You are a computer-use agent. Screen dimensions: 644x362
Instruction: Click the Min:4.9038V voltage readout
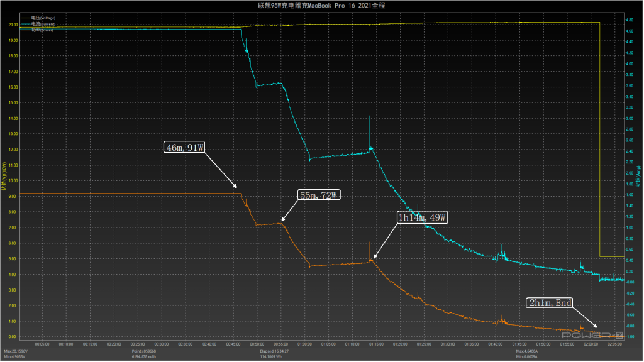[15, 357]
